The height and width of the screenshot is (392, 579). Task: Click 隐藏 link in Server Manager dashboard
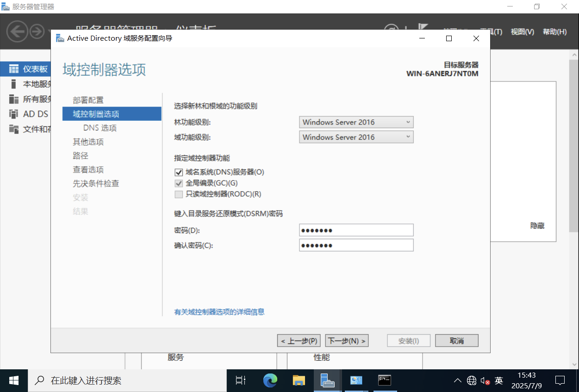pyautogui.click(x=537, y=226)
